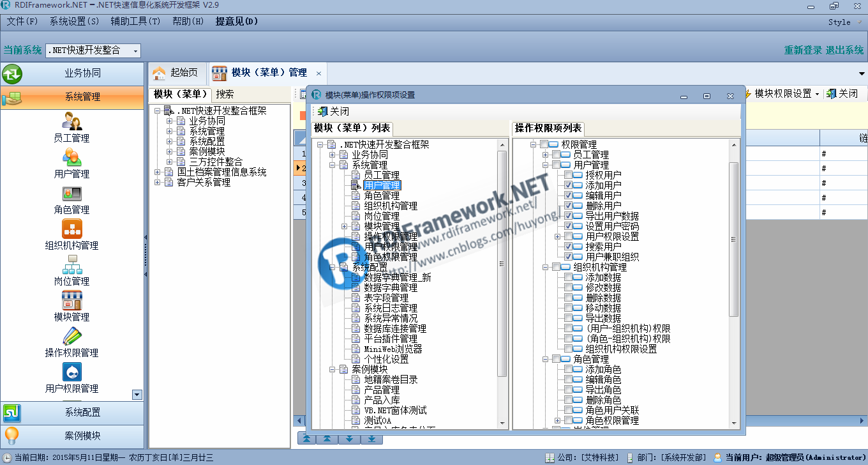Switch to the 搜索 tab
868x465 pixels.
click(225, 95)
